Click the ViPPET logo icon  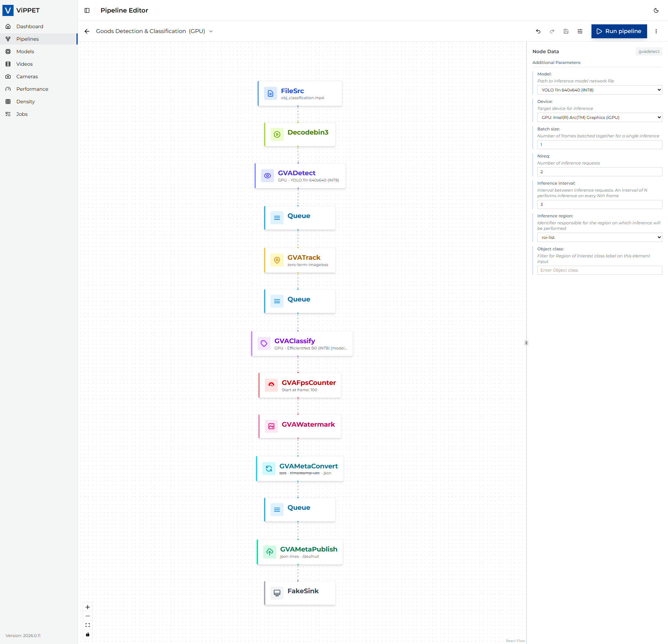point(8,10)
